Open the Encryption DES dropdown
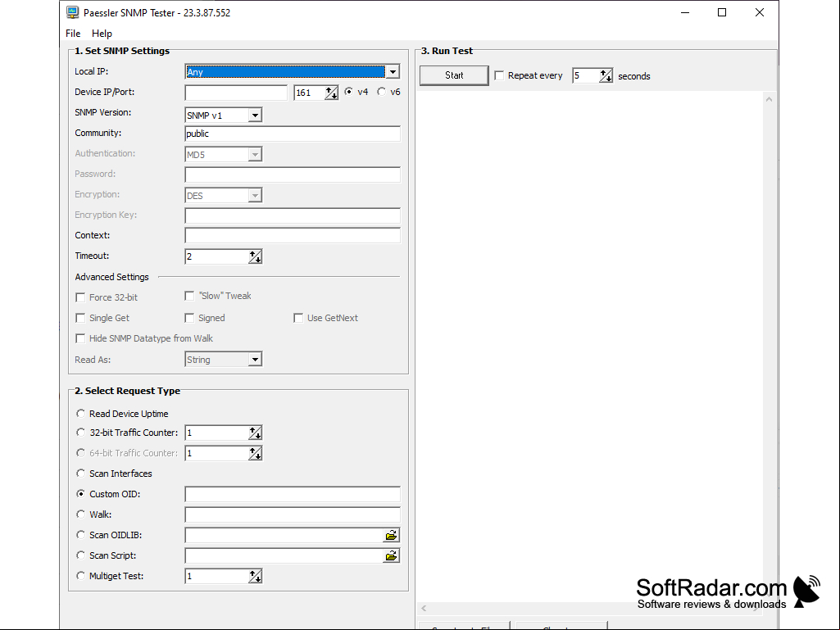This screenshot has width=840, height=630. pos(255,196)
